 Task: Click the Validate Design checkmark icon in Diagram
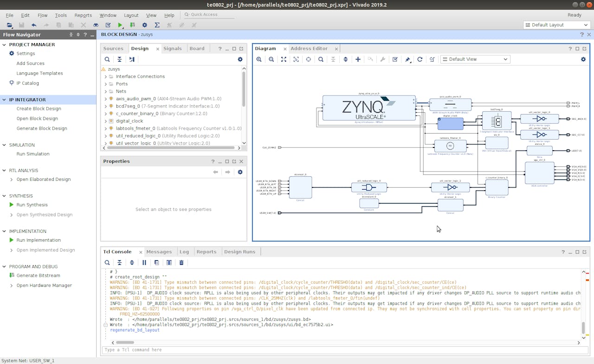pyautogui.click(x=395, y=59)
